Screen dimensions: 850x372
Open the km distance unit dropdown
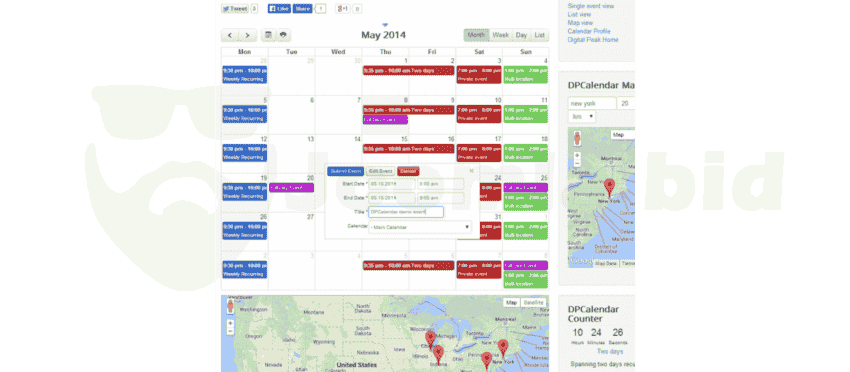[582, 117]
